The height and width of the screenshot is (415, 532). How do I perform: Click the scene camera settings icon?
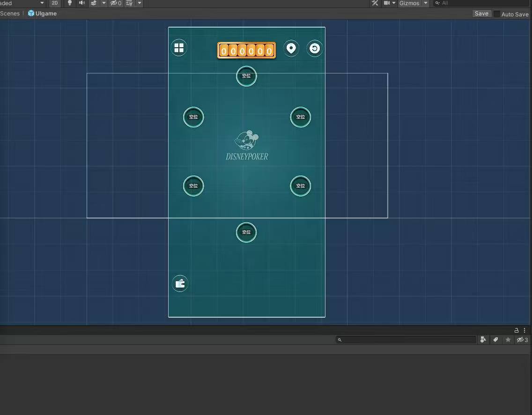coord(387,3)
